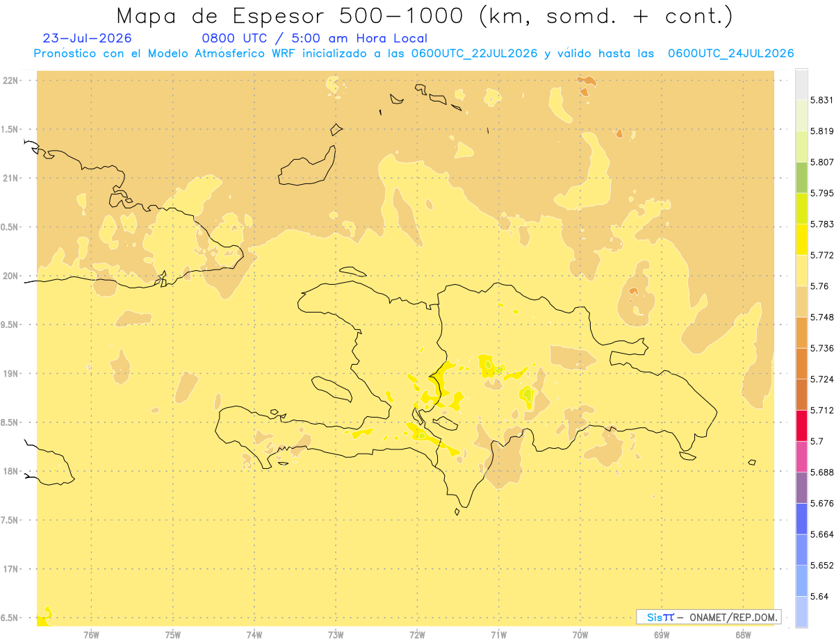Click the longitude label "71W"

click(498, 634)
